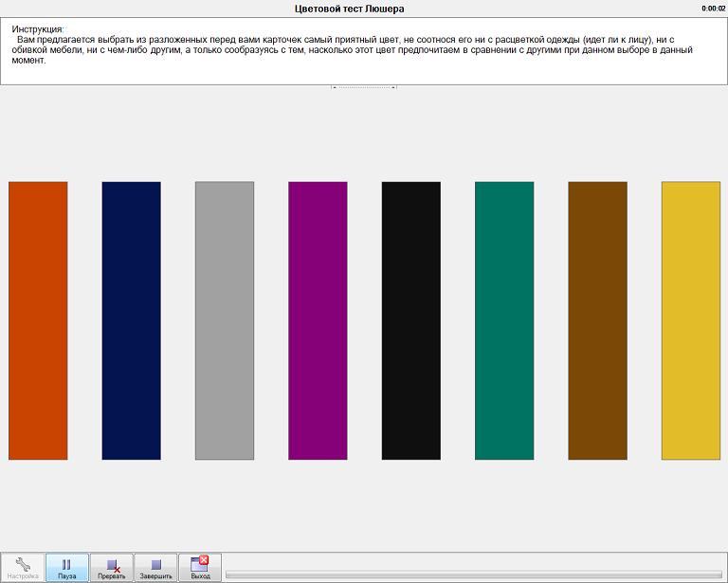Choose the yellow color card
This screenshot has height=583, width=728.
tap(691, 320)
